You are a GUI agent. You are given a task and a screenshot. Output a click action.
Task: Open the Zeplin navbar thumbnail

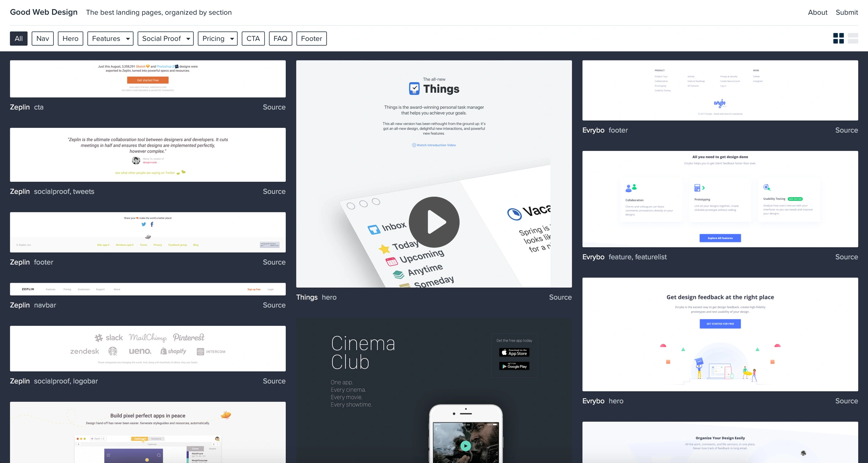148,289
